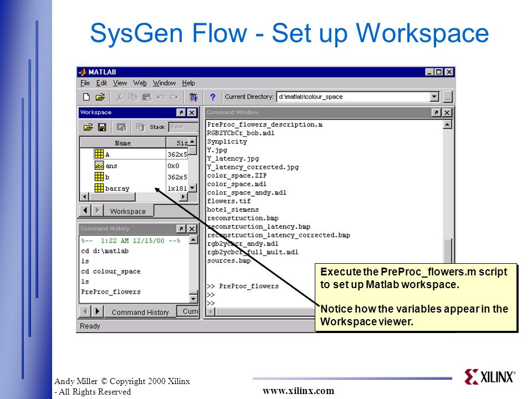The height and width of the screenshot is (399, 532).
Task: Click the Current Directory path field
Action: point(353,96)
